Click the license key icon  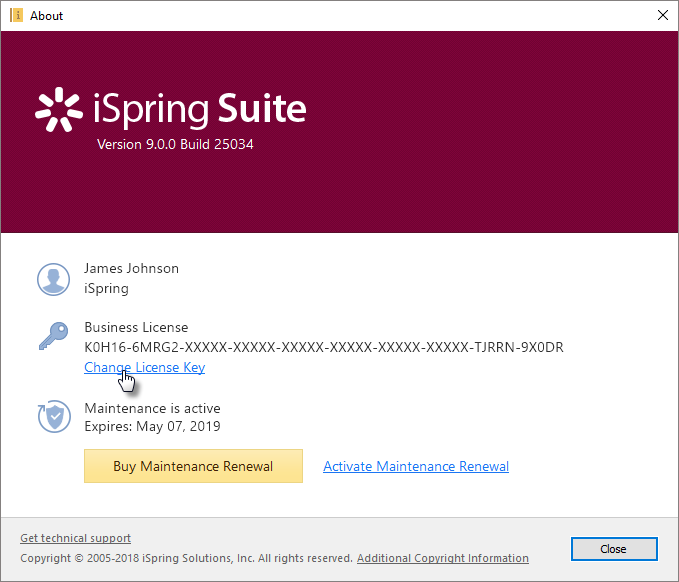(x=54, y=336)
